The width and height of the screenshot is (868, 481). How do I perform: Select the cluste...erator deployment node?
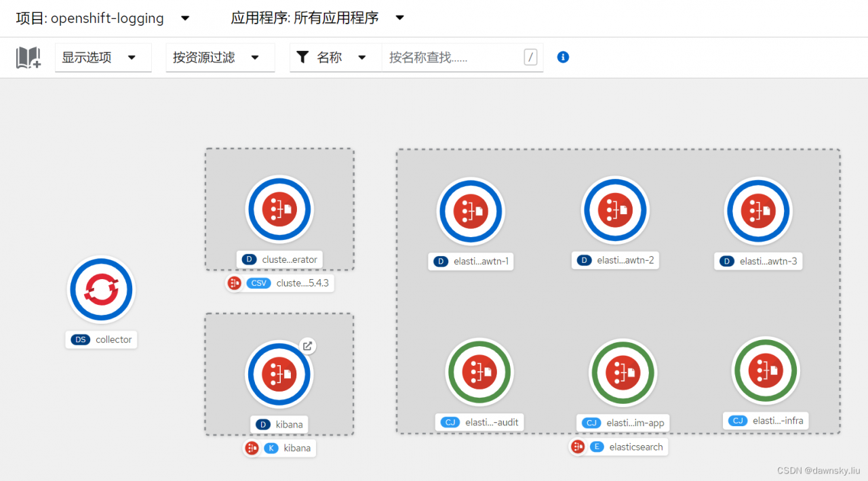(279, 209)
